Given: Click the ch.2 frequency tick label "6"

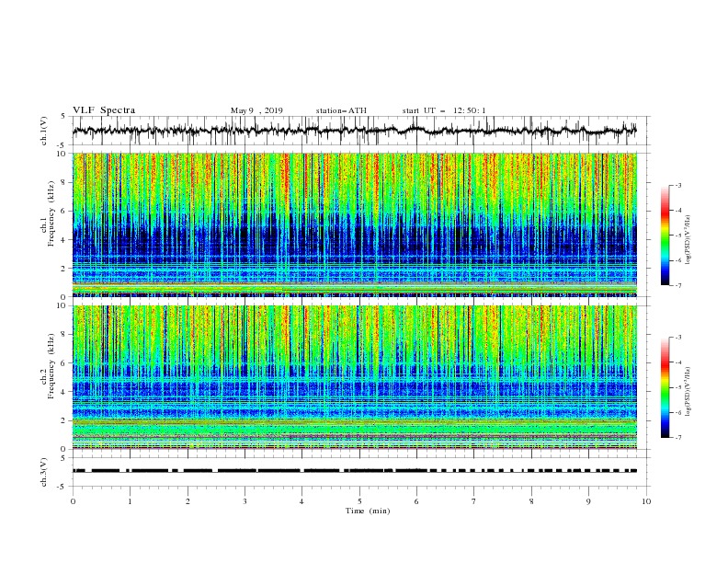Looking at the screenshot, I should tap(63, 363).
